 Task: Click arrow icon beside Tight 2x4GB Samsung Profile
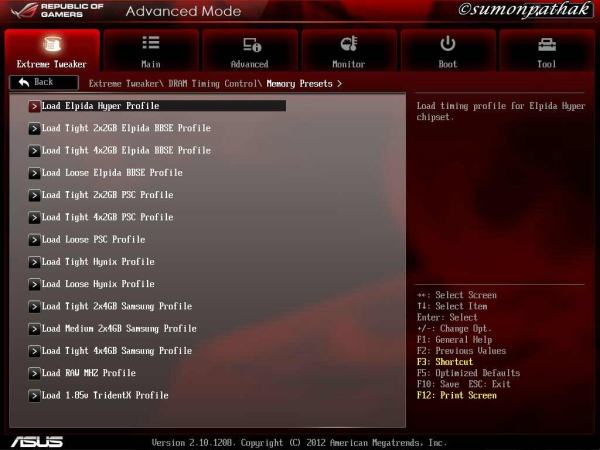tap(34, 307)
